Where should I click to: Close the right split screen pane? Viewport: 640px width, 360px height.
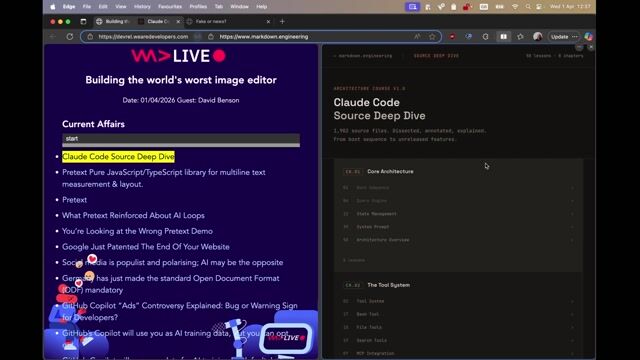point(591,47)
